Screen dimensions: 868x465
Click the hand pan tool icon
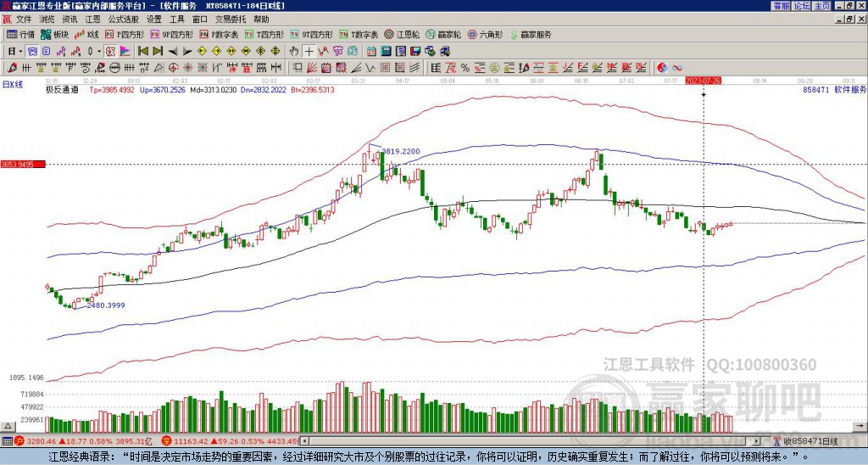(x=293, y=51)
